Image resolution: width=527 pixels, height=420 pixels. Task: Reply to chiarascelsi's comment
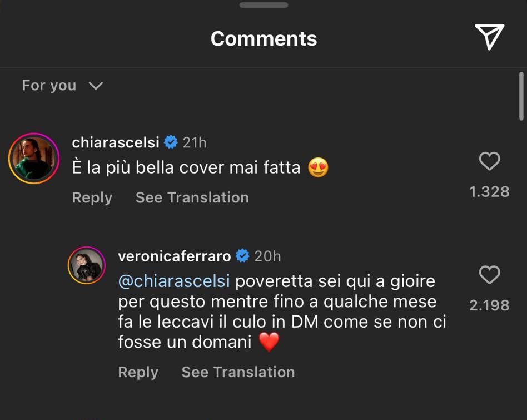pyautogui.click(x=92, y=197)
